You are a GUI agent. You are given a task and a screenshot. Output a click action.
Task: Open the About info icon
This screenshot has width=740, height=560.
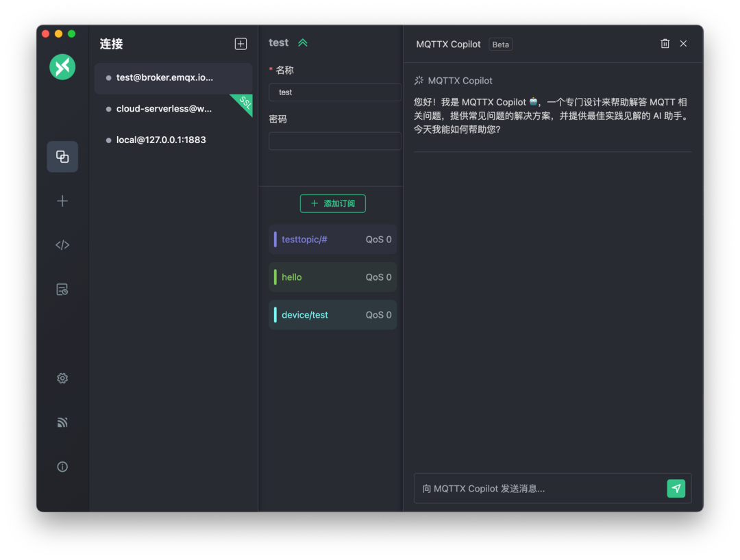coord(62,467)
